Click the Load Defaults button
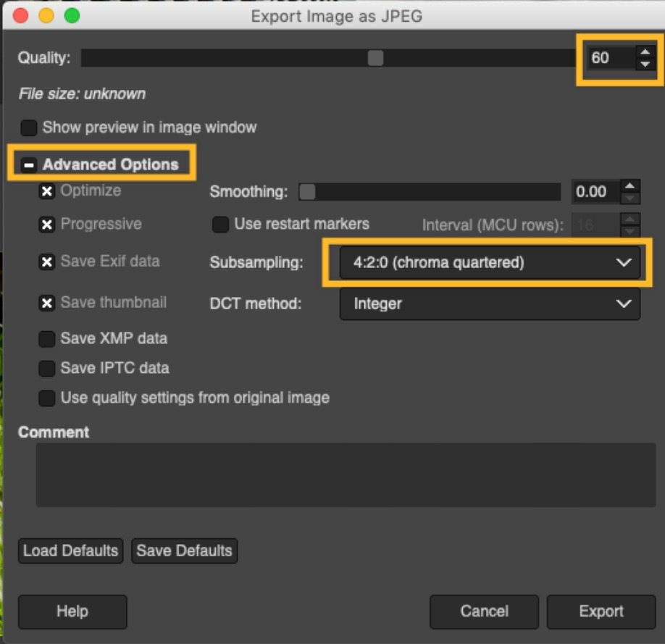This screenshot has height=644, width=665. click(x=70, y=551)
